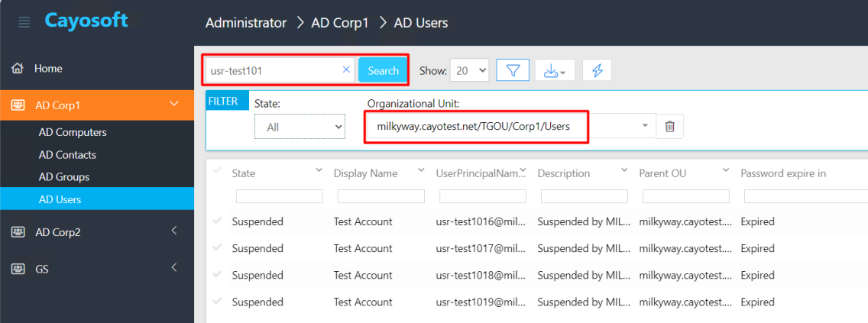Click the lightning bolt actions button
868x323 pixels.
click(597, 71)
